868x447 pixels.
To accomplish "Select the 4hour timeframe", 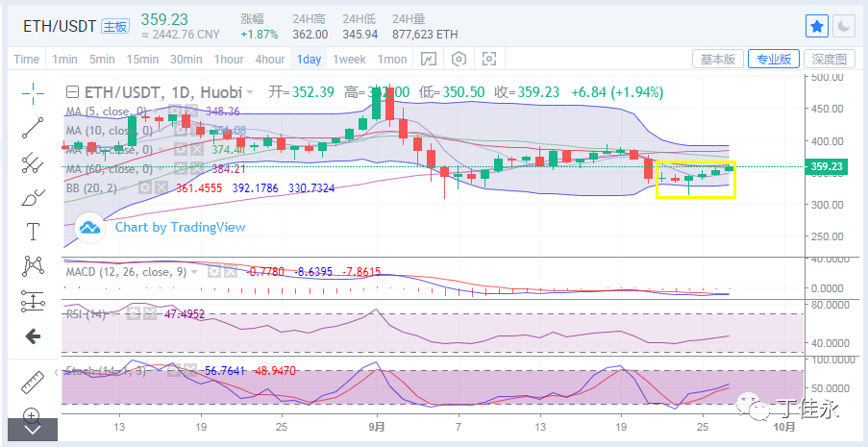I will coord(270,60).
